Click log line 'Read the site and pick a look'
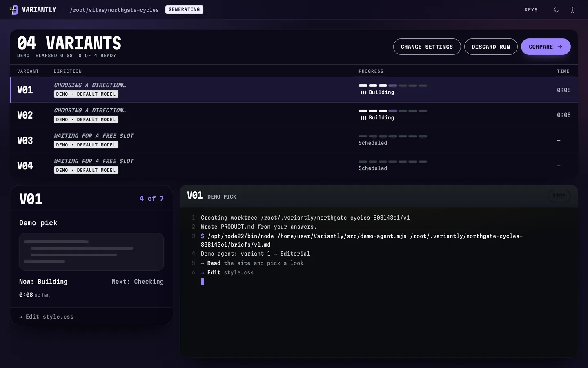The width and height of the screenshot is (588, 368). pos(252,263)
